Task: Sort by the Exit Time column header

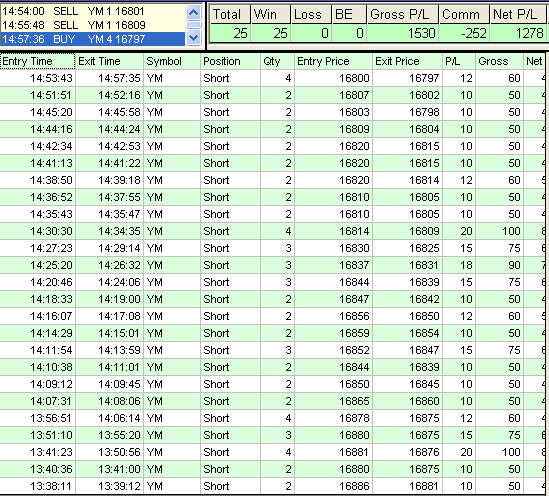Action: point(109,61)
